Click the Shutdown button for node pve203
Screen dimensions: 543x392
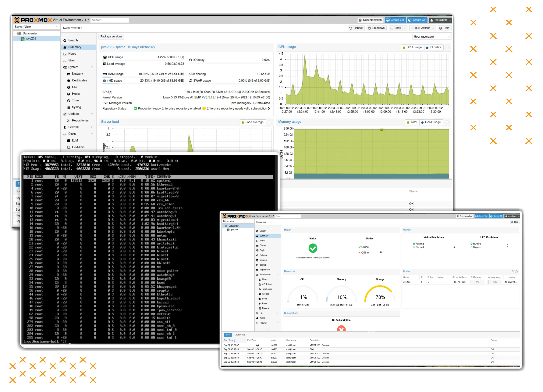pyautogui.click(x=376, y=28)
